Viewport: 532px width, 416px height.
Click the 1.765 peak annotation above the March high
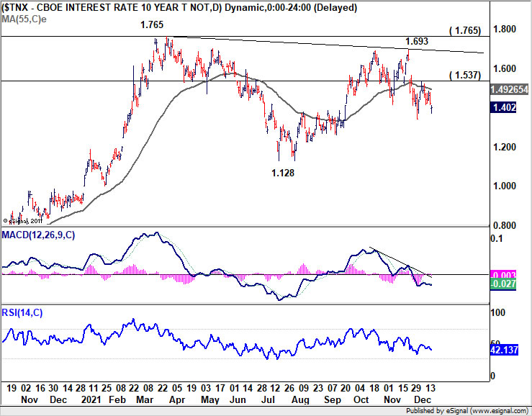[x=152, y=24]
